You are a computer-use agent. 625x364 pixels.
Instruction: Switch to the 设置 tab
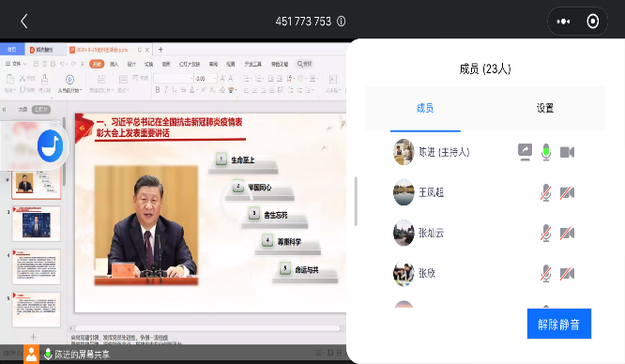tap(545, 108)
